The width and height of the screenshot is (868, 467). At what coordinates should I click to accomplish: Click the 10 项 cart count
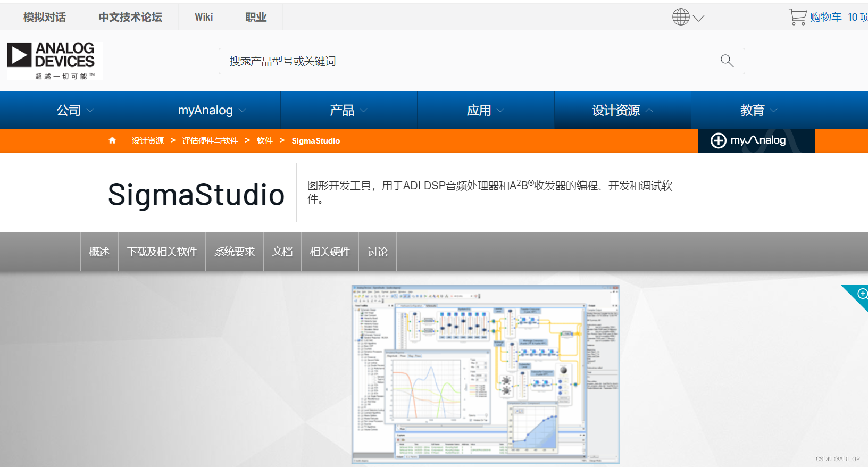857,17
